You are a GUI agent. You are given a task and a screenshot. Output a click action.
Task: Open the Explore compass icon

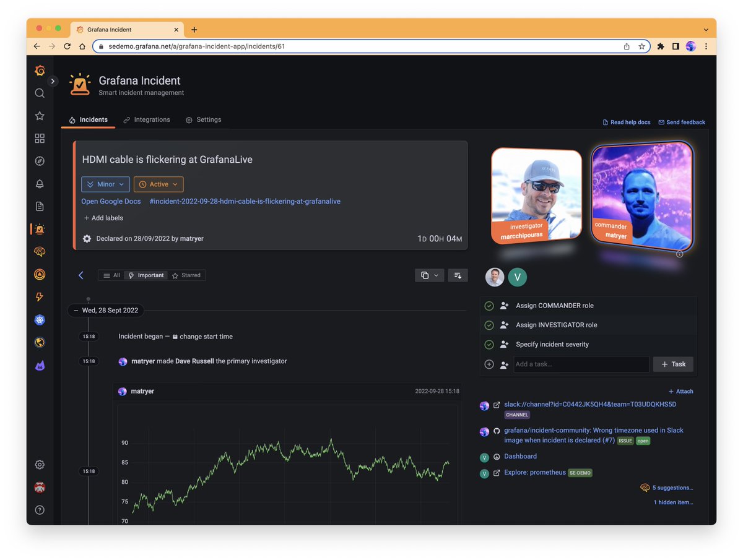(40, 161)
